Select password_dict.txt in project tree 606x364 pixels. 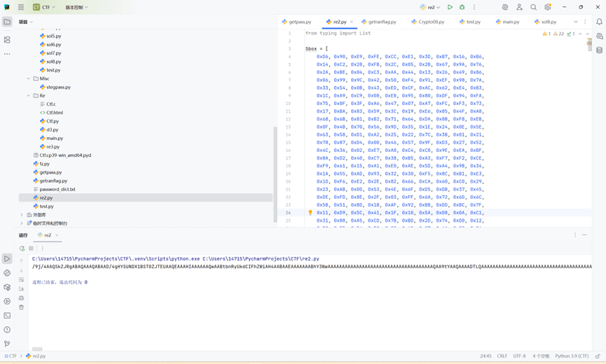(54, 190)
